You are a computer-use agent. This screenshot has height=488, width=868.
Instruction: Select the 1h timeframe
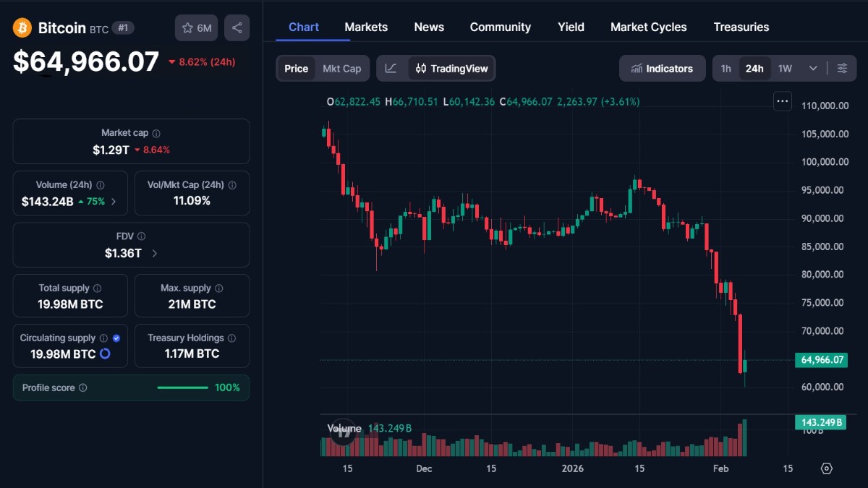click(726, 68)
